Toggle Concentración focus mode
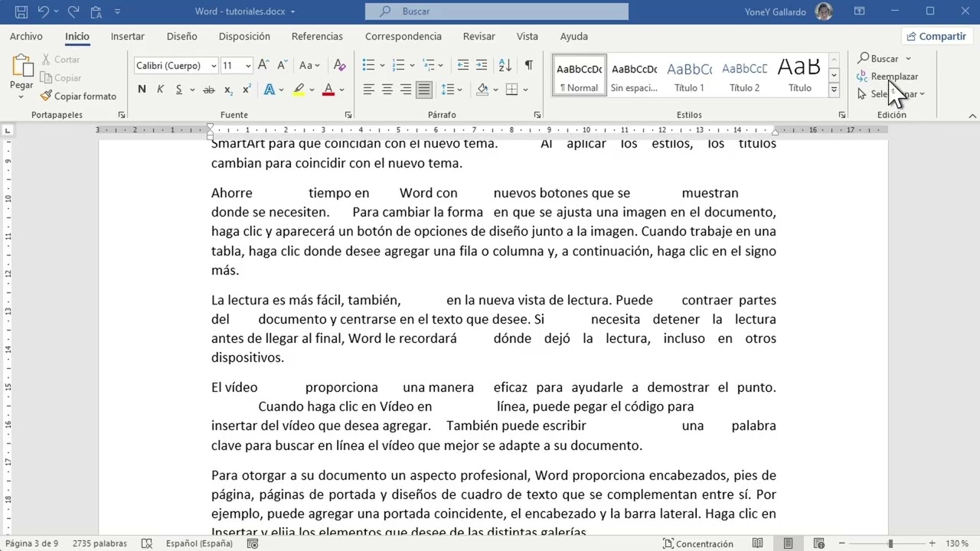 click(x=698, y=543)
